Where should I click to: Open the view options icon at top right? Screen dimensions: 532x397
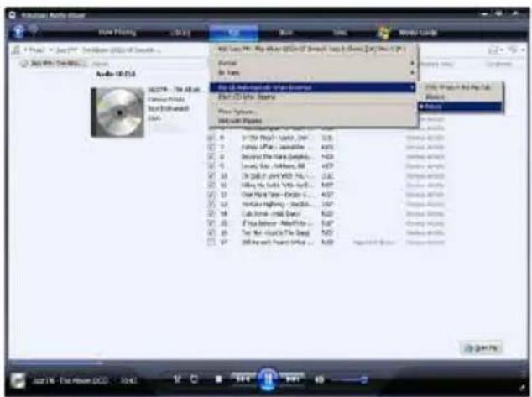pyautogui.click(x=493, y=50)
